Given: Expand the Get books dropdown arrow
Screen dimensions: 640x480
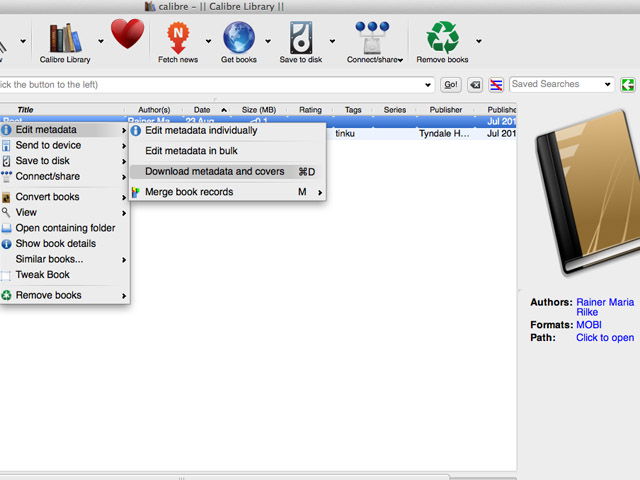Looking at the screenshot, I should [268, 41].
